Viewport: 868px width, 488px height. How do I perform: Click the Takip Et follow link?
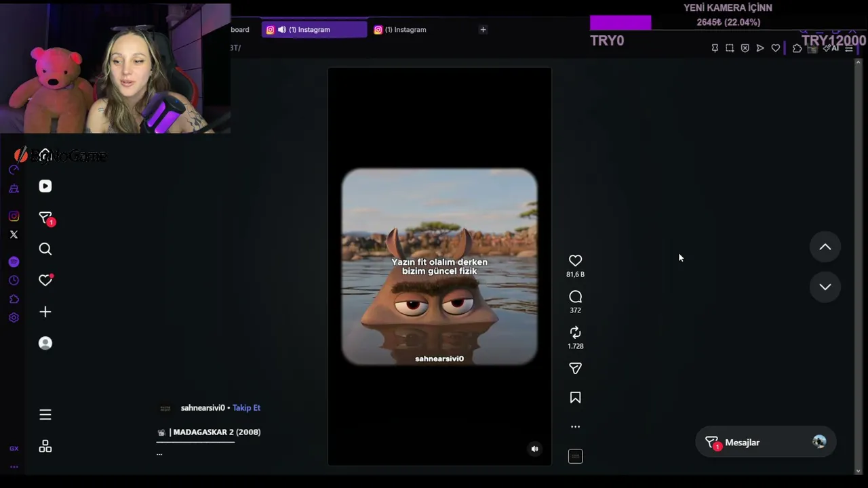[x=246, y=408]
